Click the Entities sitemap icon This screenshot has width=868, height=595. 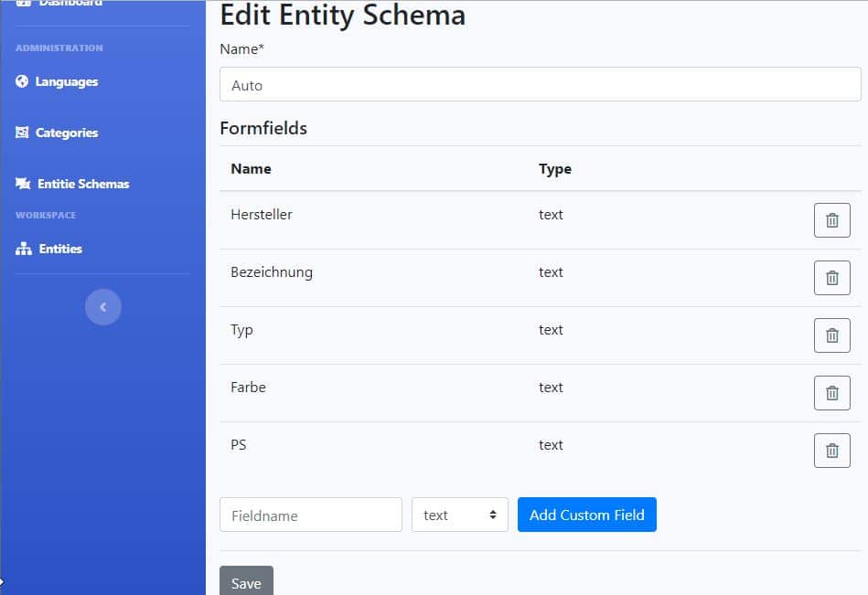coord(23,249)
